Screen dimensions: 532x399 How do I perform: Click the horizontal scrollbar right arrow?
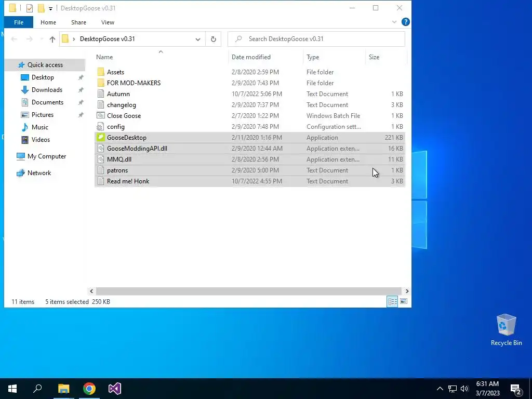point(407,291)
